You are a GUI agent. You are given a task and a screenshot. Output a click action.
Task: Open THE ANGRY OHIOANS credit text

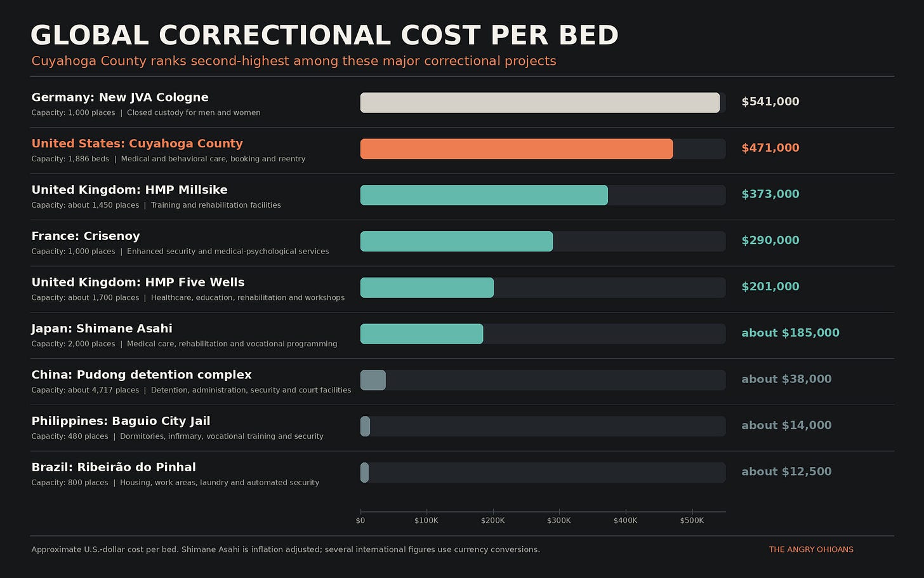(811, 549)
